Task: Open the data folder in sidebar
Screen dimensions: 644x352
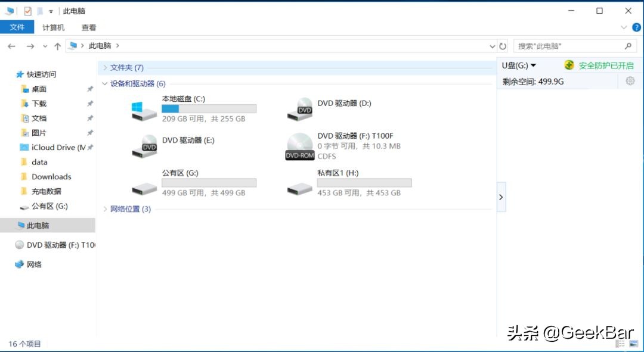Action: [39, 163]
